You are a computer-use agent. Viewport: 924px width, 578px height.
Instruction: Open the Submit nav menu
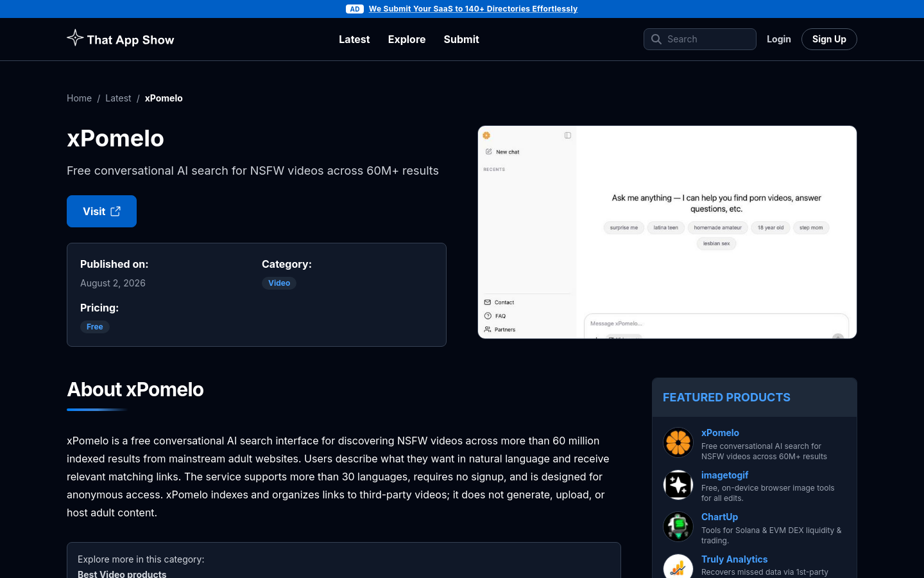[461, 39]
